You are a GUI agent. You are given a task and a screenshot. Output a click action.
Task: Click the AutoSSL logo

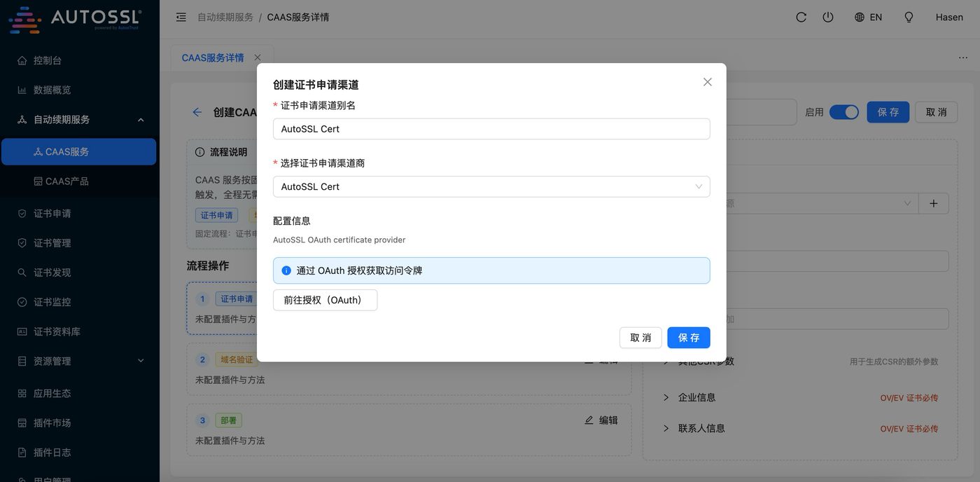[x=75, y=19]
